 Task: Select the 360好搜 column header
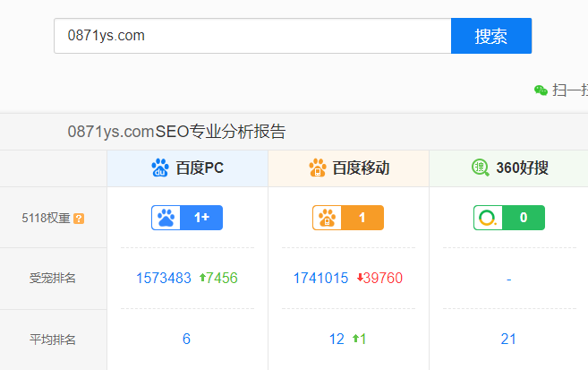(521, 168)
